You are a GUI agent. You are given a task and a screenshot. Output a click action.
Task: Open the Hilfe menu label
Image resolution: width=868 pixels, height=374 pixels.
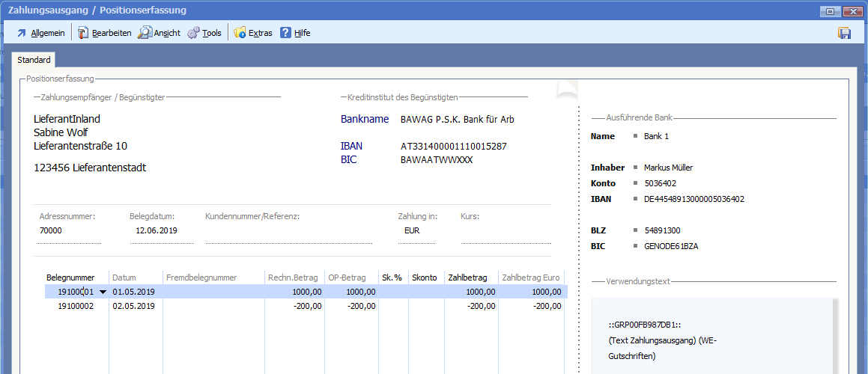tap(302, 33)
